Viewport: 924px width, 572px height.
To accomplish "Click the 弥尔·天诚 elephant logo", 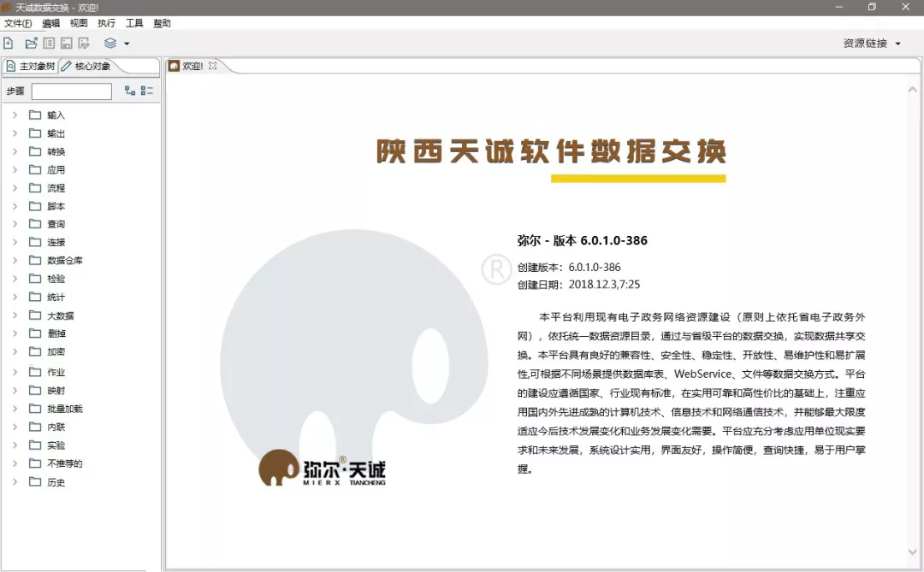I will (322, 469).
